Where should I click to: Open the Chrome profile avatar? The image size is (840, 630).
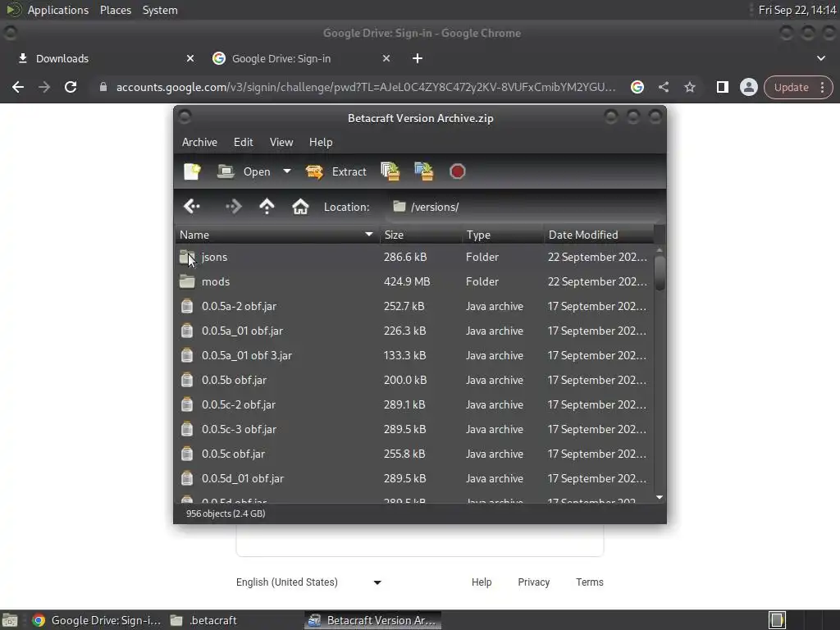click(748, 87)
